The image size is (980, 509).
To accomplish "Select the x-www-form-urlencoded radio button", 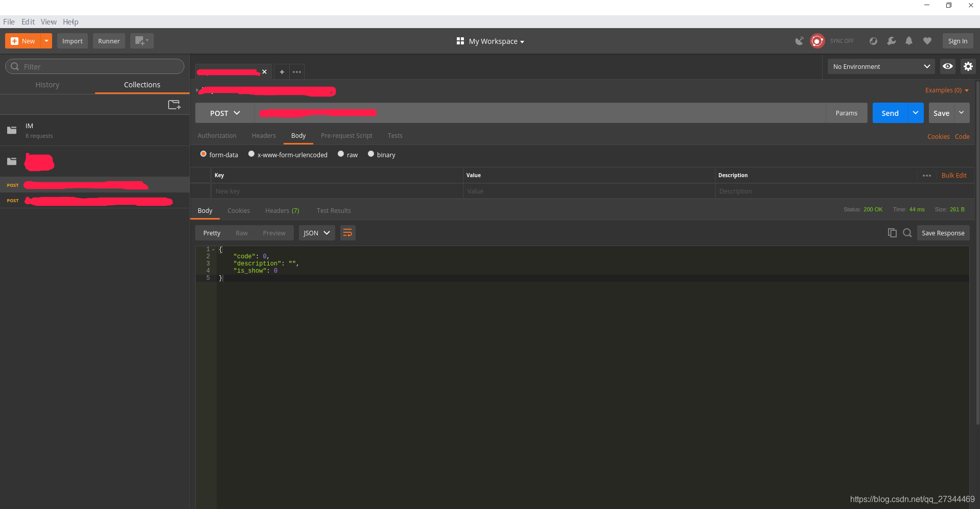I will click(251, 154).
